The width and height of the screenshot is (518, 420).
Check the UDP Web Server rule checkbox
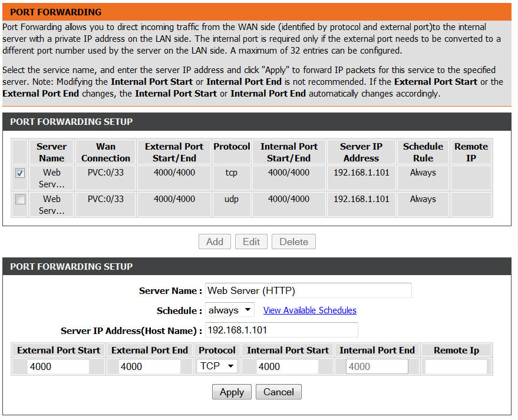tap(20, 200)
